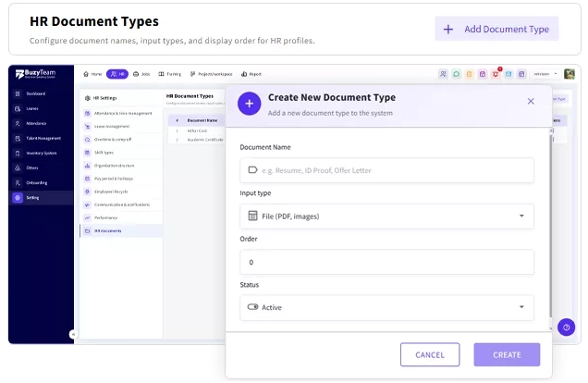Click the purple calendar icon beside language dropdown
The width and height of the screenshot is (588, 383).
tap(521, 74)
